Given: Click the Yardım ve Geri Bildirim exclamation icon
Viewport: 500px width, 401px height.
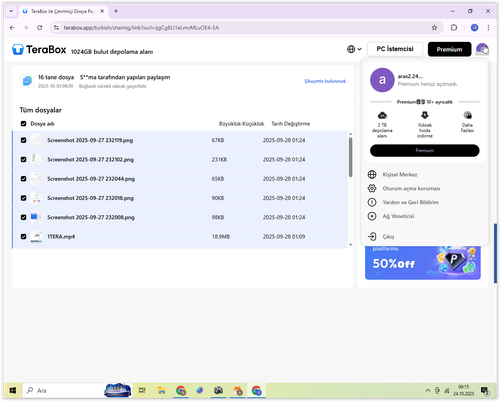Looking at the screenshot, I should (x=372, y=202).
